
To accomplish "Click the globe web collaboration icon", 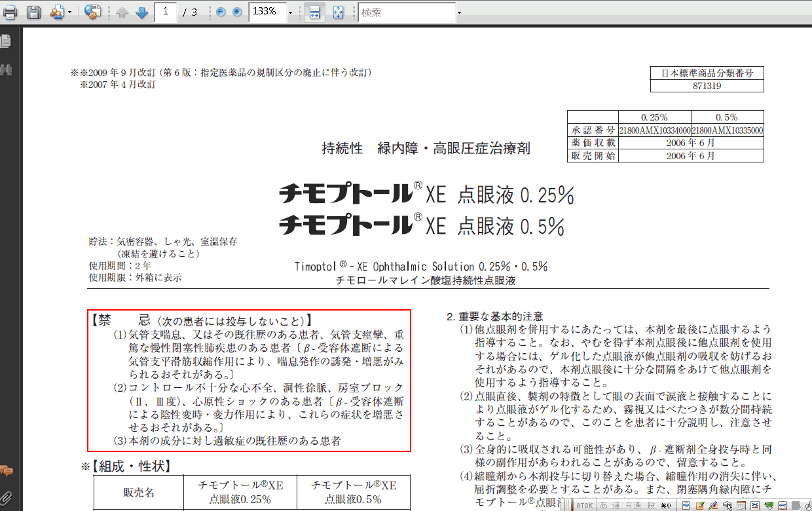I will [x=93, y=12].
